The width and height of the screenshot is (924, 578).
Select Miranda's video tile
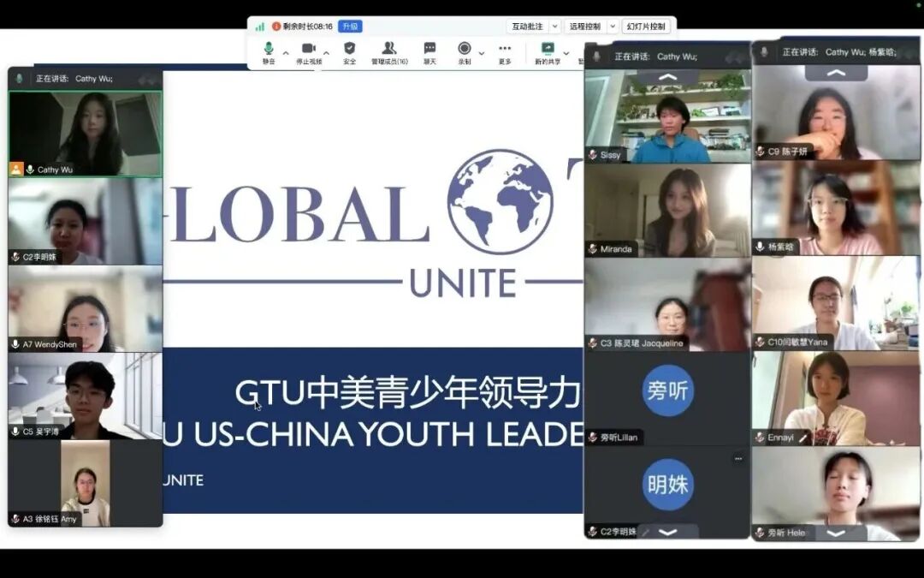click(x=667, y=211)
